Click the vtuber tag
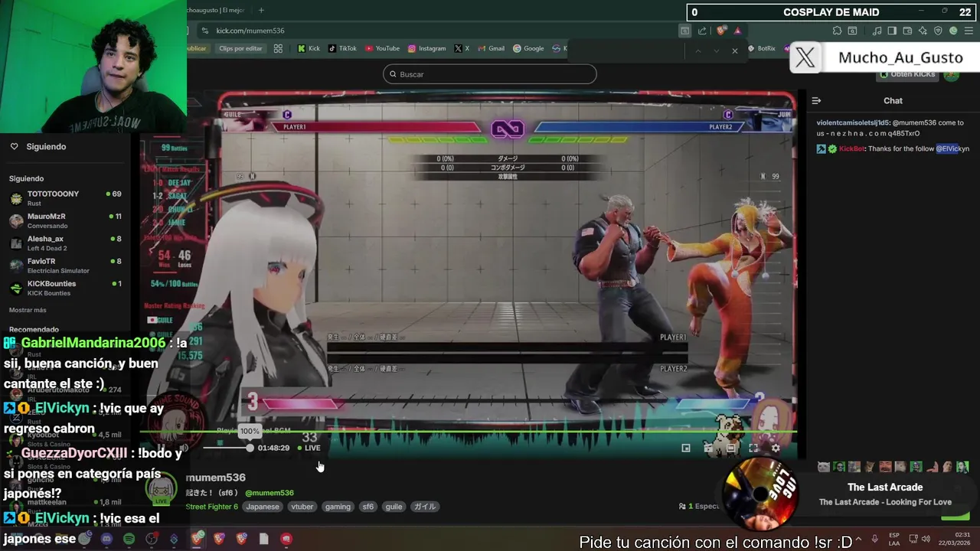This screenshot has width=980, height=551. click(302, 507)
